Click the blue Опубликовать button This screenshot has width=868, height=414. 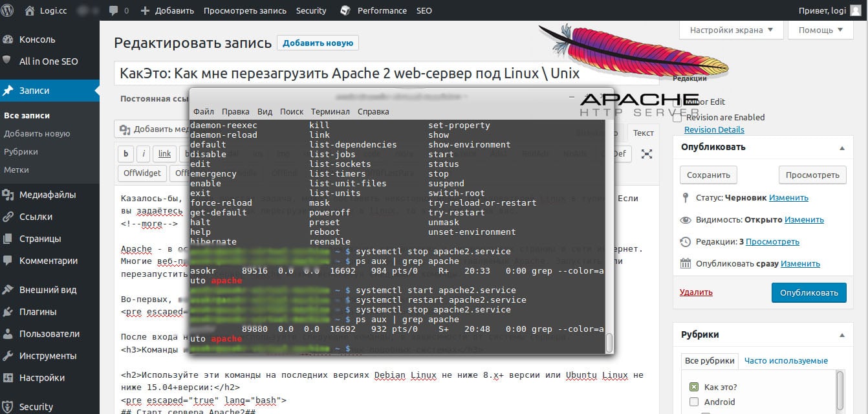click(x=809, y=292)
